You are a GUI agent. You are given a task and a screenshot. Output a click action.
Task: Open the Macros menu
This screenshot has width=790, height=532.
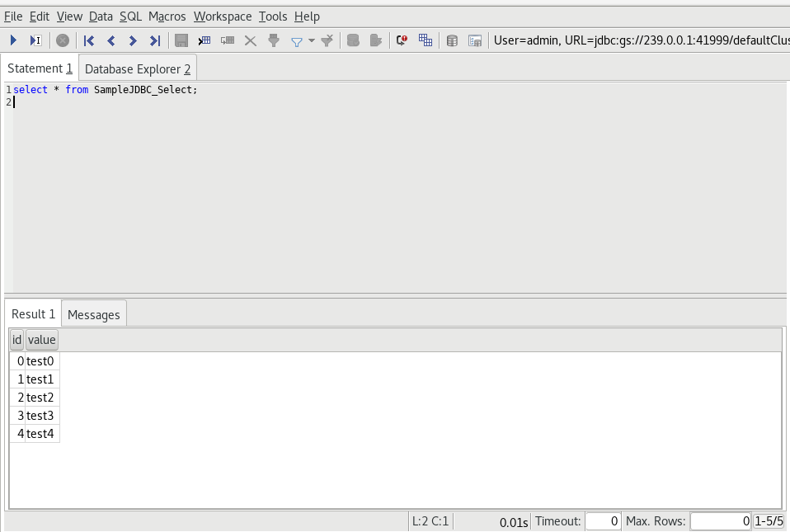(167, 16)
